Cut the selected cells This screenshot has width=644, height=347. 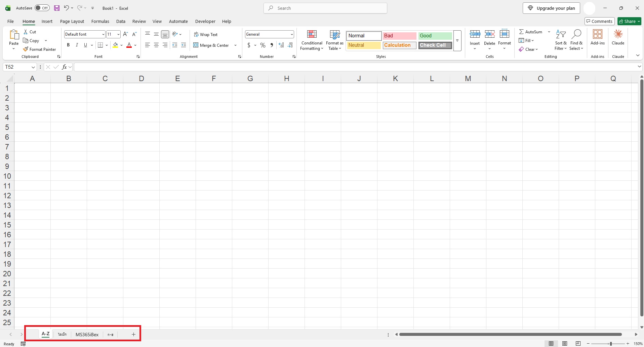(30, 32)
